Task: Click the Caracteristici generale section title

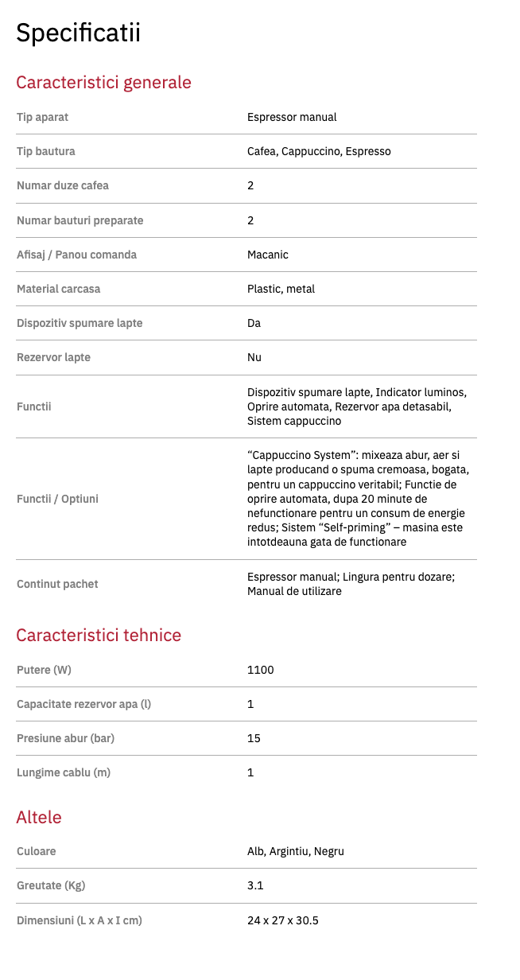Action: point(103,82)
